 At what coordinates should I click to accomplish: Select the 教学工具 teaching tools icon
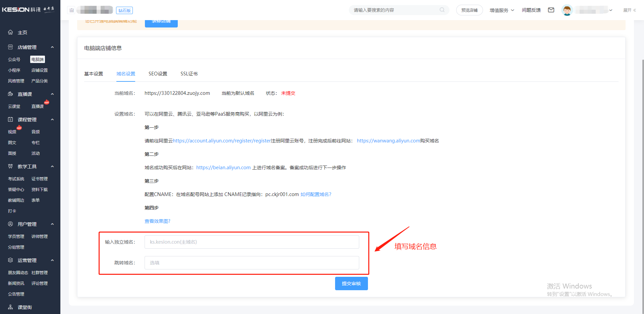pyautogui.click(x=10, y=166)
